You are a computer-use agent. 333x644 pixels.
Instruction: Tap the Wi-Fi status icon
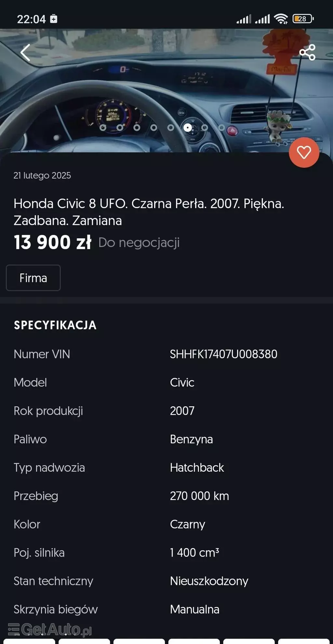click(281, 19)
